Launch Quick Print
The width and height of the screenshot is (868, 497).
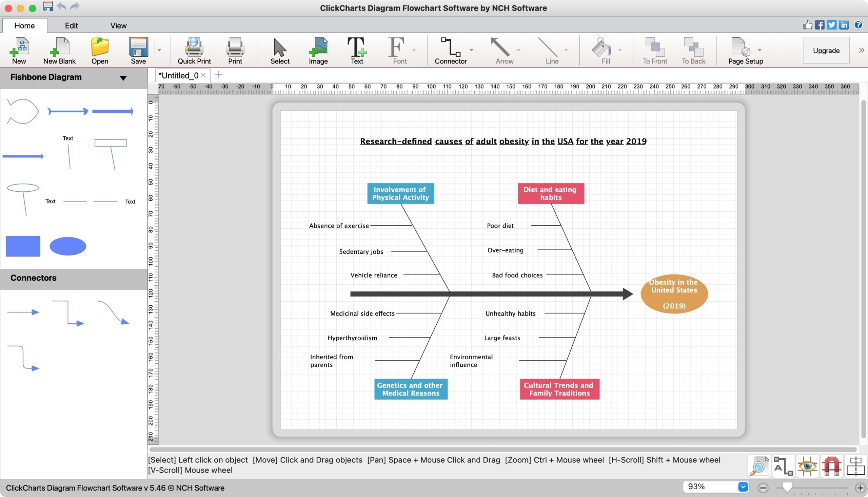click(x=194, y=51)
